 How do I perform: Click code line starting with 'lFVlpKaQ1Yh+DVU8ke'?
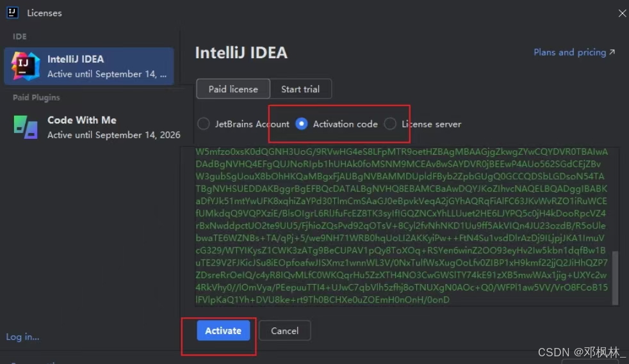pos(323,299)
